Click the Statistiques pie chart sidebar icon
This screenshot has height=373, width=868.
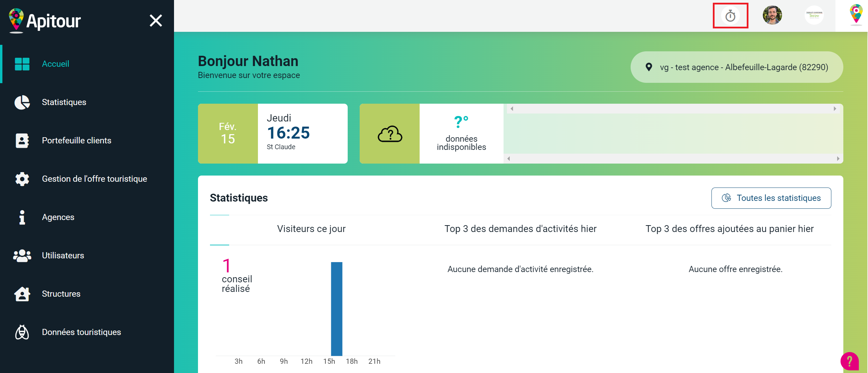(x=22, y=102)
